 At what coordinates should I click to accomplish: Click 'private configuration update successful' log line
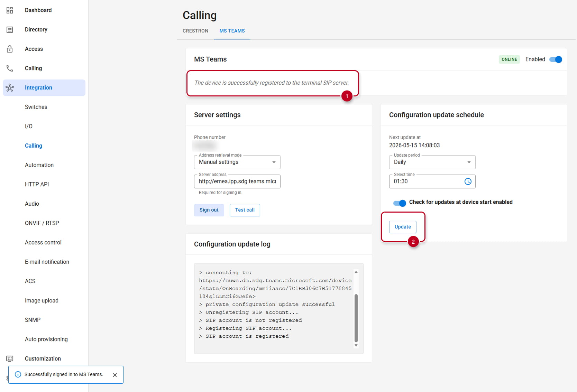[x=267, y=305]
